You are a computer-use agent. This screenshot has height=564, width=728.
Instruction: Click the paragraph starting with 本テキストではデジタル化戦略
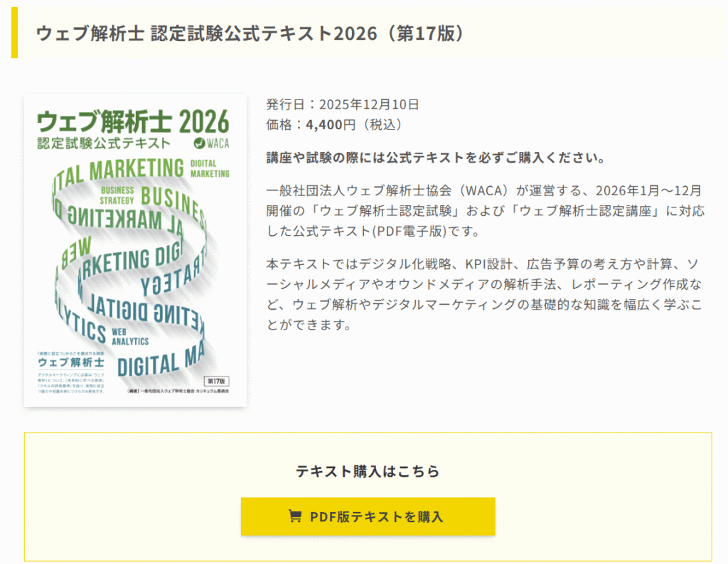pos(483,295)
